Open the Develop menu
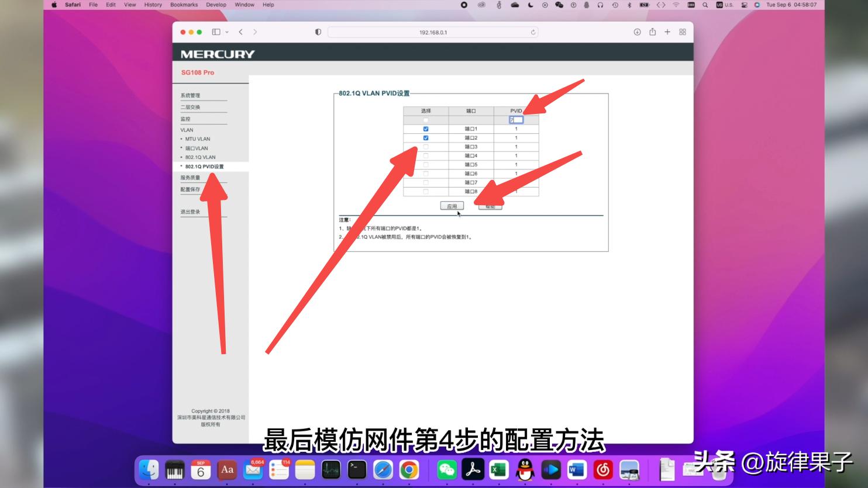Screen dimensions: 868x488 click(216, 5)
